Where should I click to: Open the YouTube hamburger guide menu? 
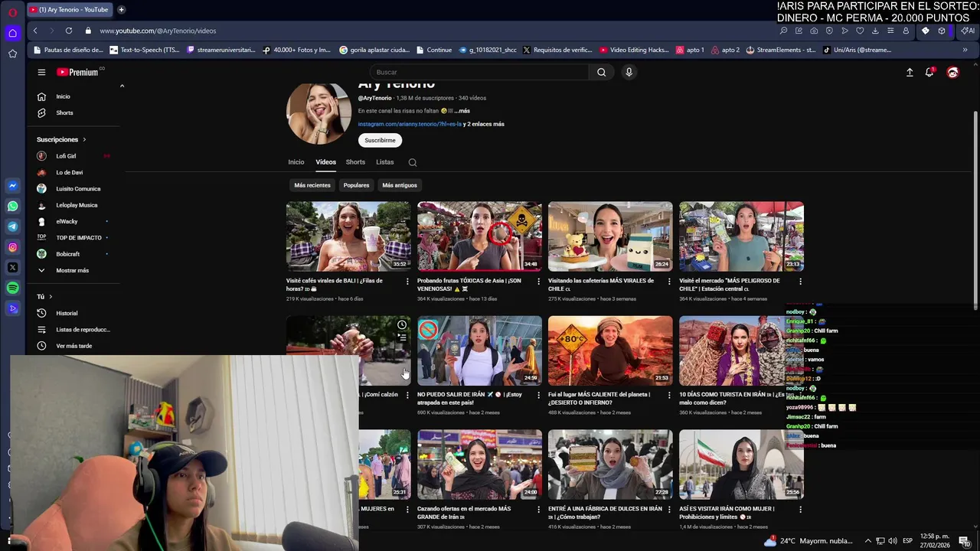pyautogui.click(x=41, y=72)
